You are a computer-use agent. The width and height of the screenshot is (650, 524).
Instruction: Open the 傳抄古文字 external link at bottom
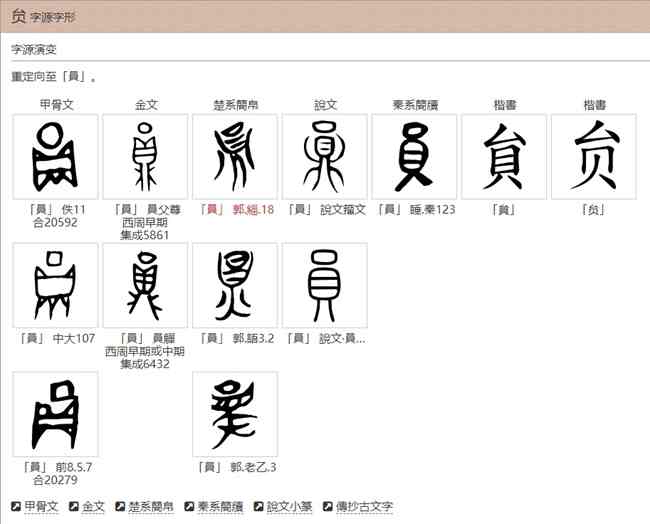(364, 506)
